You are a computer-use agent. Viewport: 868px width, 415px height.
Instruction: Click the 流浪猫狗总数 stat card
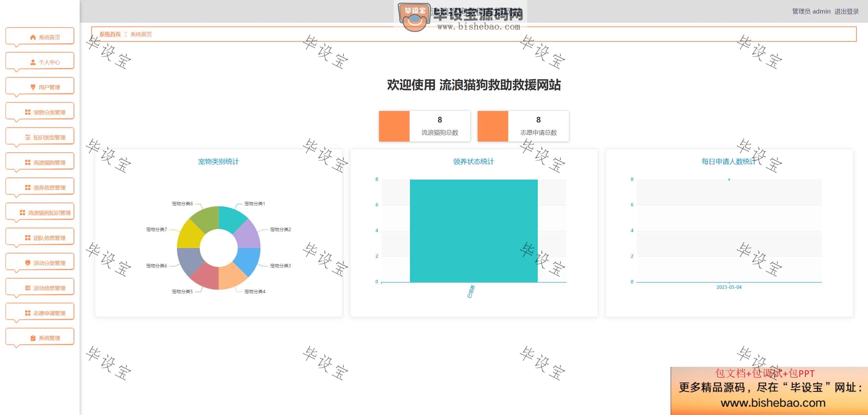pyautogui.click(x=425, y=126)
